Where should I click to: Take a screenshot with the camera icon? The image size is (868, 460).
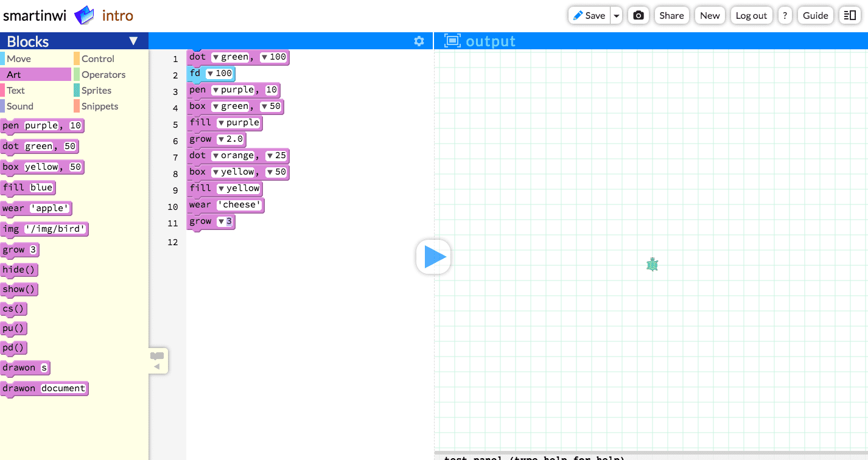pyautogui.click(x=639, y=16)
